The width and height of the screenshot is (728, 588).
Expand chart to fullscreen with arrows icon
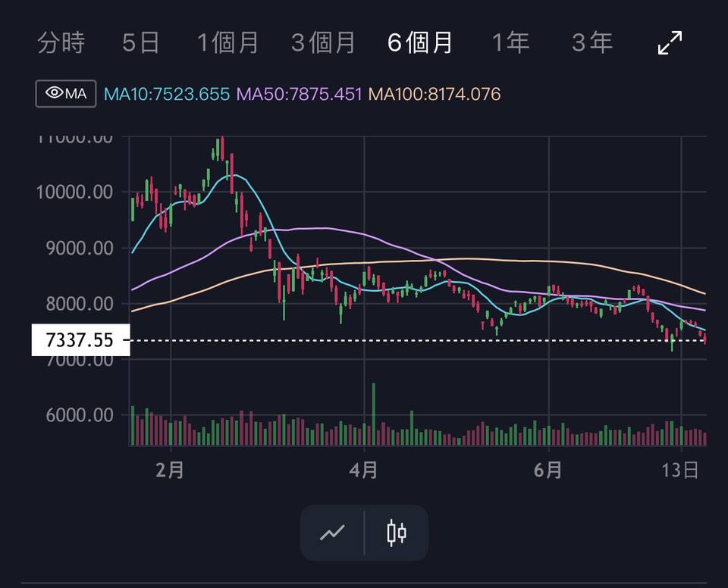point(670,42)
